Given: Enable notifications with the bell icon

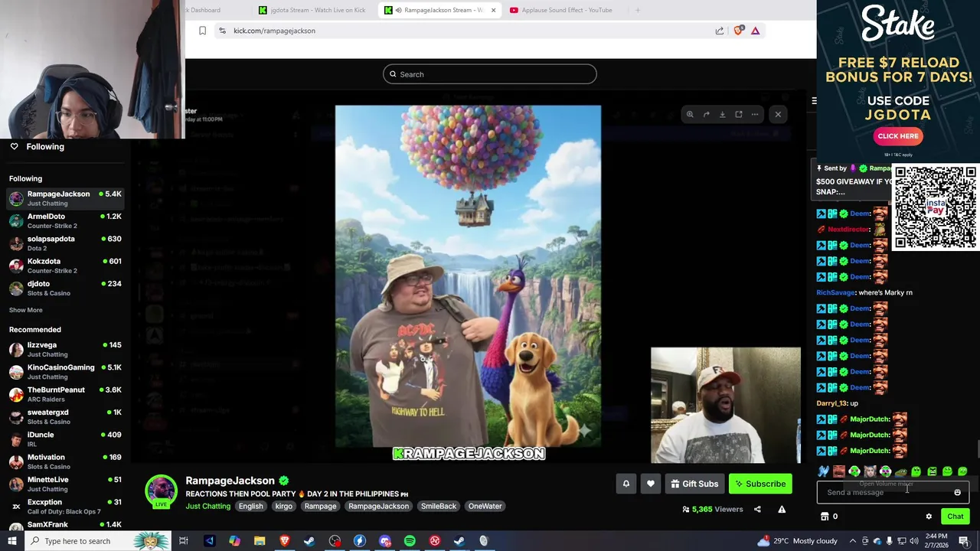Looking at the screenshot, I should click(x=626, y=484).
